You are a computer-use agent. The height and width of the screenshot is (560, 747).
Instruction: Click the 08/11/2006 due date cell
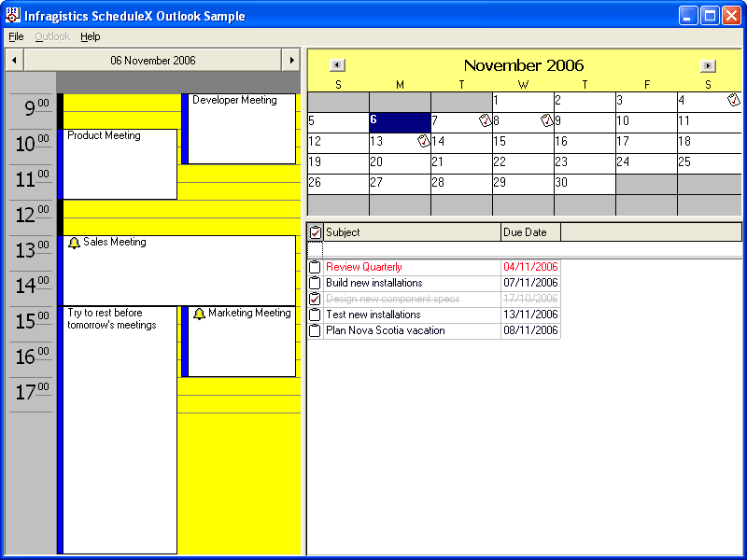pos(530,330)
